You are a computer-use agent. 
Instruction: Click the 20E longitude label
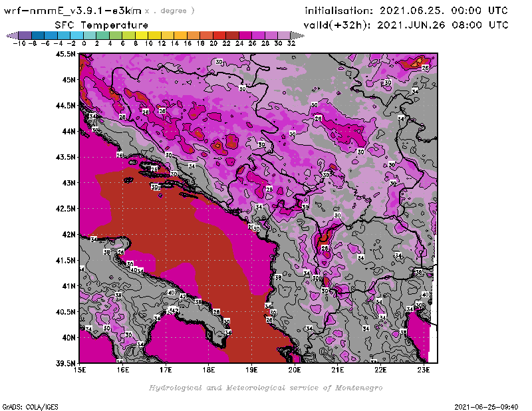[x=295, y=370]
